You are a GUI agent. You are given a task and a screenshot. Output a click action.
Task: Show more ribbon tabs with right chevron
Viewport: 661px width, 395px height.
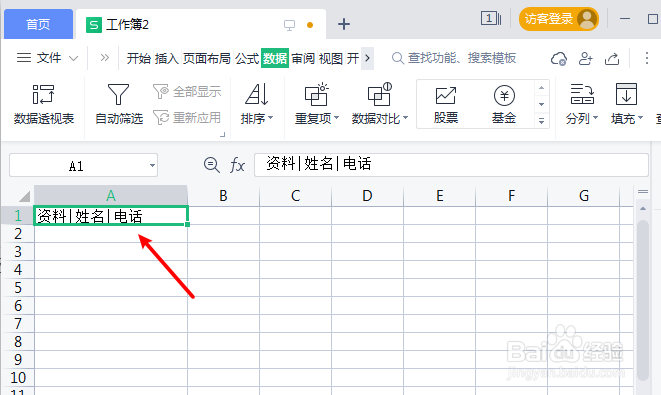367,58
